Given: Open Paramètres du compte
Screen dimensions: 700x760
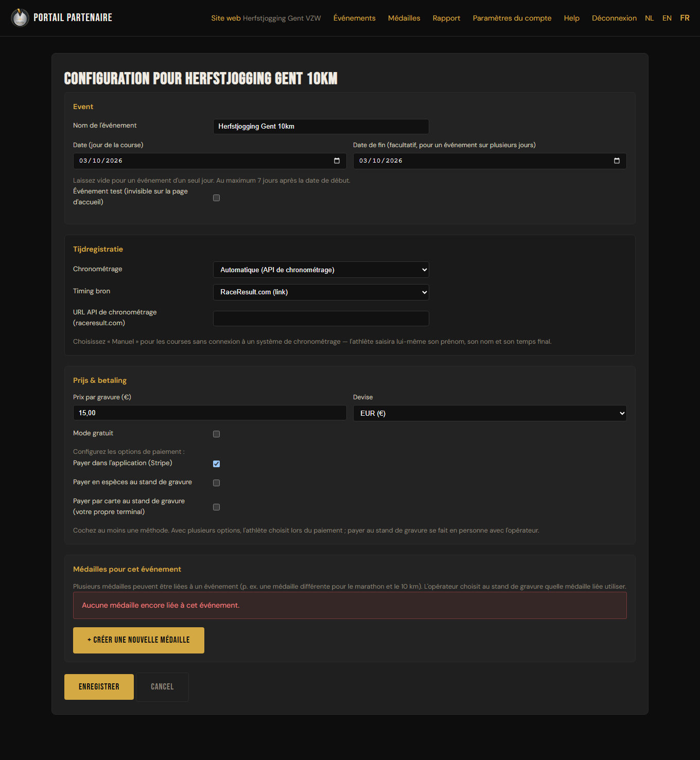Looking at the screenshot, I should click(x=512, y=18).
